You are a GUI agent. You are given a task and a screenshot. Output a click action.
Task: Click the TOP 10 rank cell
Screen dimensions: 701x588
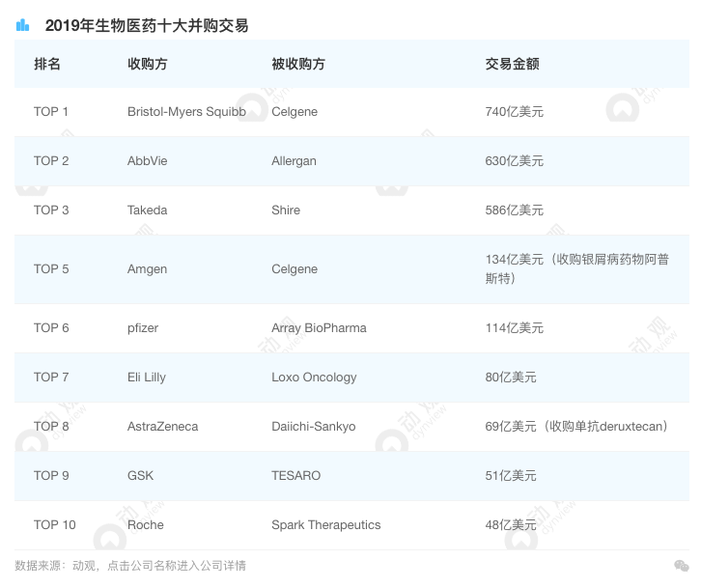[x=54, y=525]
